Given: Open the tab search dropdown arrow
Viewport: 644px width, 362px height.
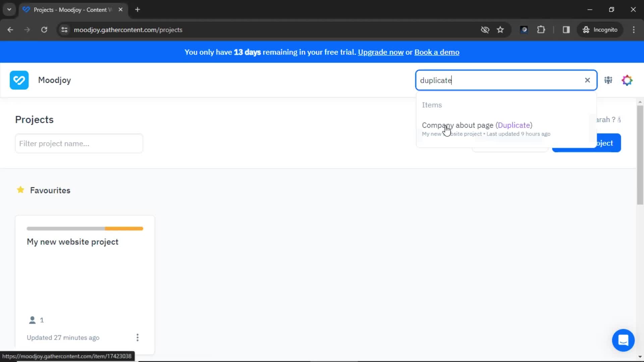Looking at the screenshot, I should [9, 9].
